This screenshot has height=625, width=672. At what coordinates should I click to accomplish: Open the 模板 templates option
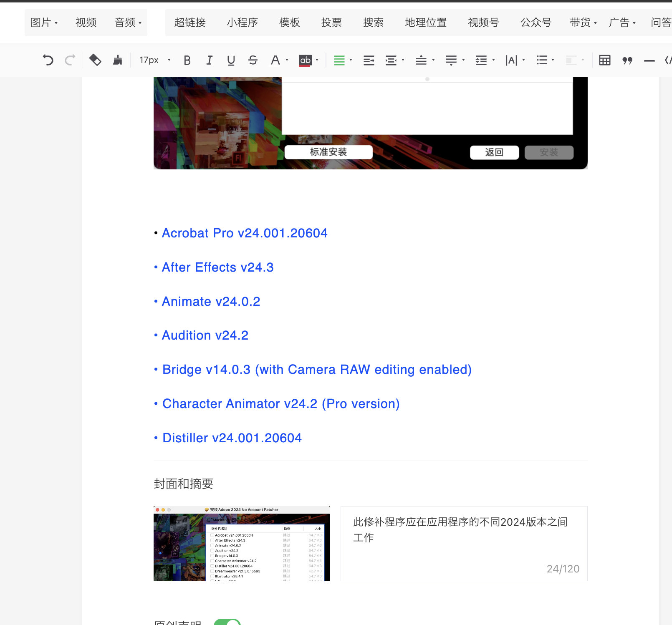click(290, 23)
